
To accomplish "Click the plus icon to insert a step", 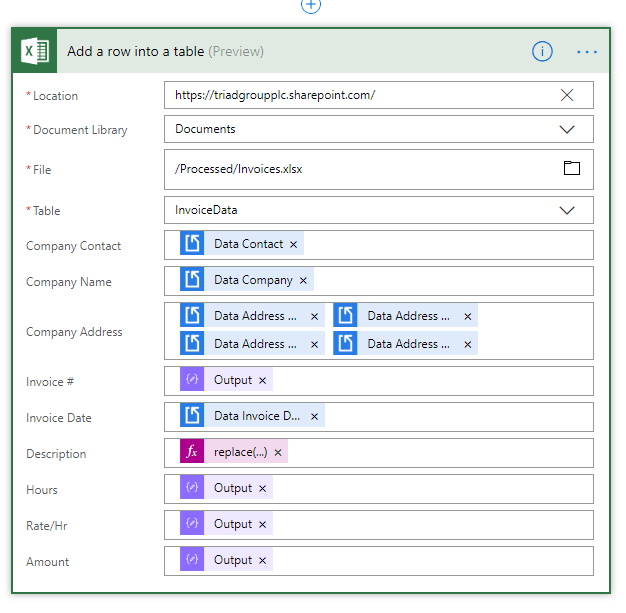I will (311, 6).
